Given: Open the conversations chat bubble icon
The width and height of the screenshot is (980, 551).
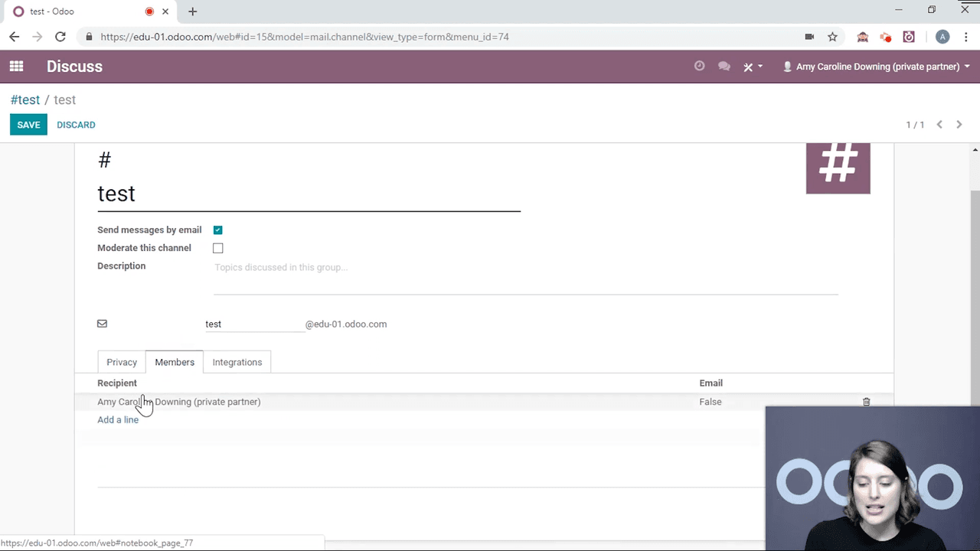Looking at the screenshot, I should pyautogui.click(x=724, y=67).
